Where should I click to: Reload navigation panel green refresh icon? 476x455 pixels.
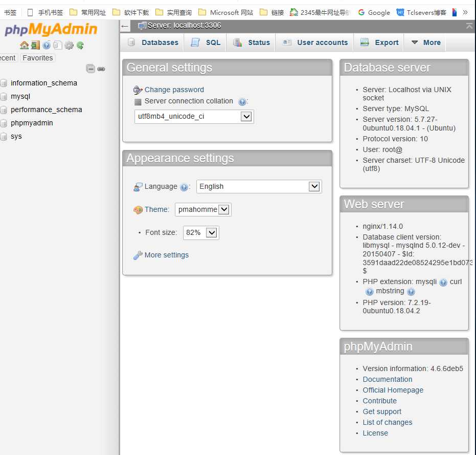click(x=80, y=45)
